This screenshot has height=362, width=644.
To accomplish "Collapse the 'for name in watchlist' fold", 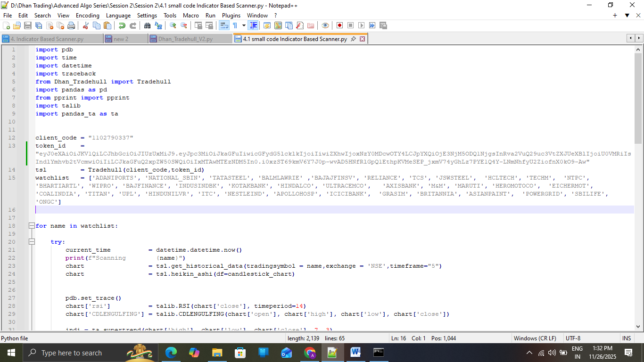I will pos(32,226).
